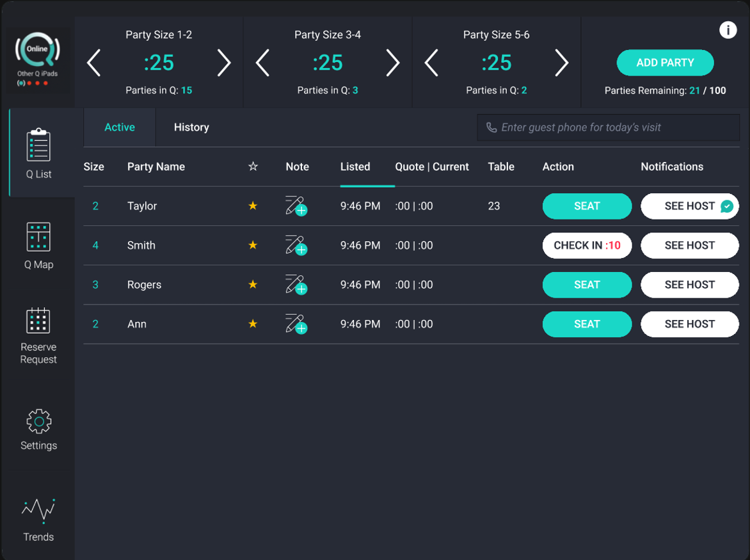The image size is (750, 560).
Task: Click Other Q iPads status indicator
Action: (x=37, y=79)
